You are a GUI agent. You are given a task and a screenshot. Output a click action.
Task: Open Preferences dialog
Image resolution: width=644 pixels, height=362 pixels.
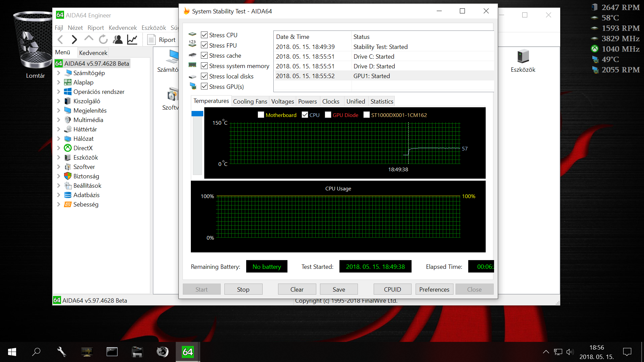tap(434, 289)
